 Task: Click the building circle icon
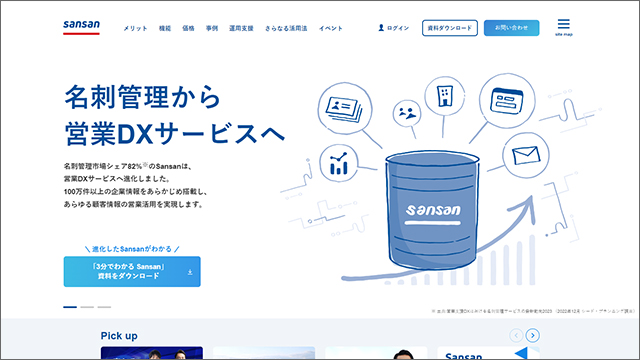click(444, 96)
